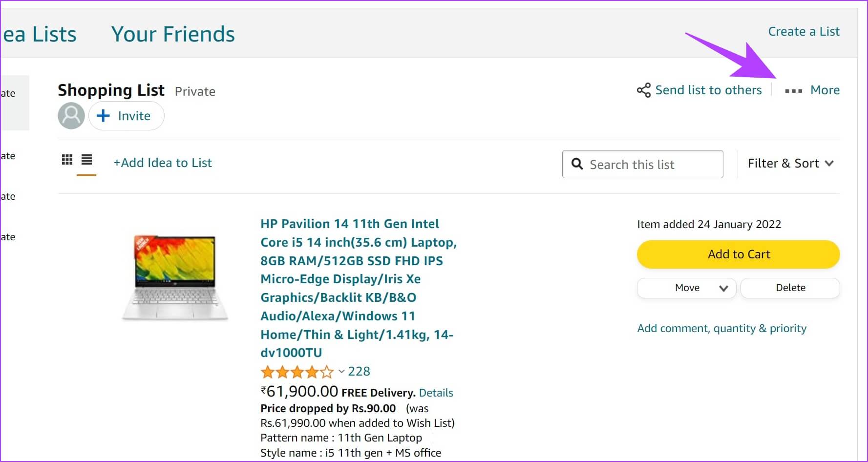Switch to grid view icon

tap(67, 160)
